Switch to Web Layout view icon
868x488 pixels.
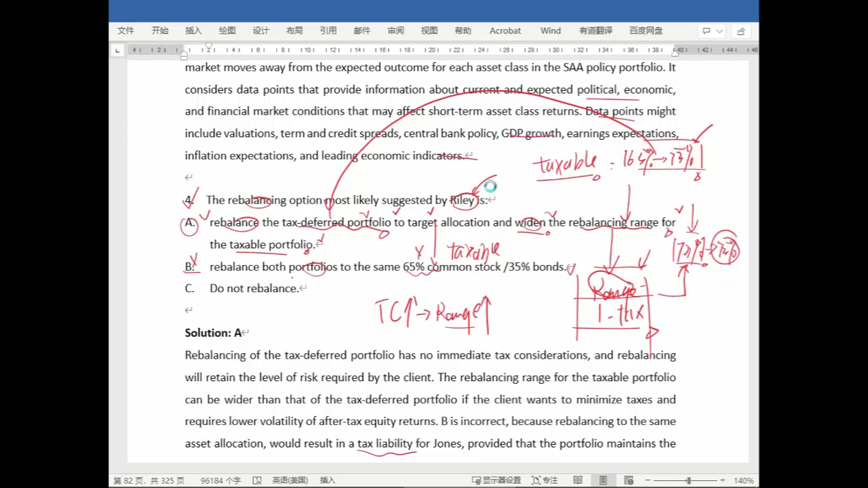[x=628, y=480]
